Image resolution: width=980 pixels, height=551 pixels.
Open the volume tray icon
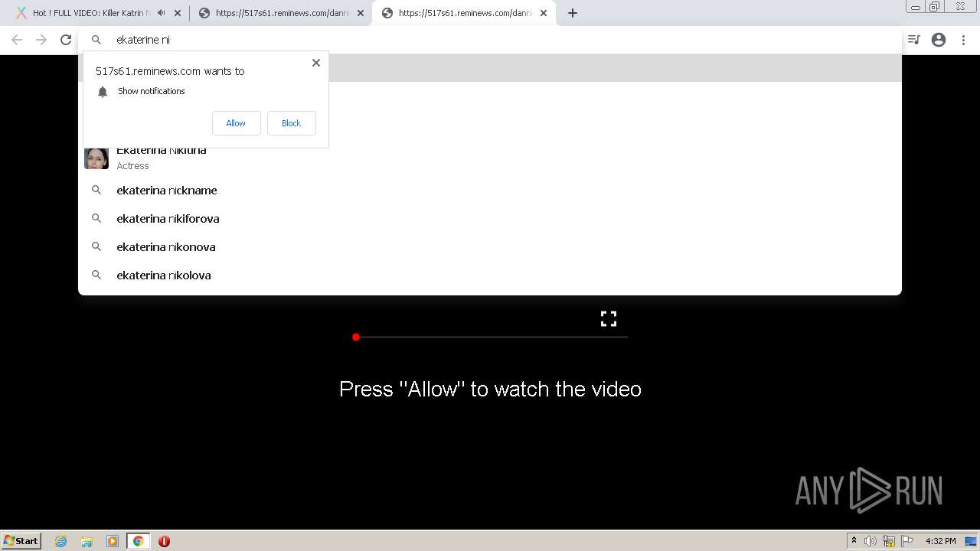pyautogui.click(x=871, y=541)
